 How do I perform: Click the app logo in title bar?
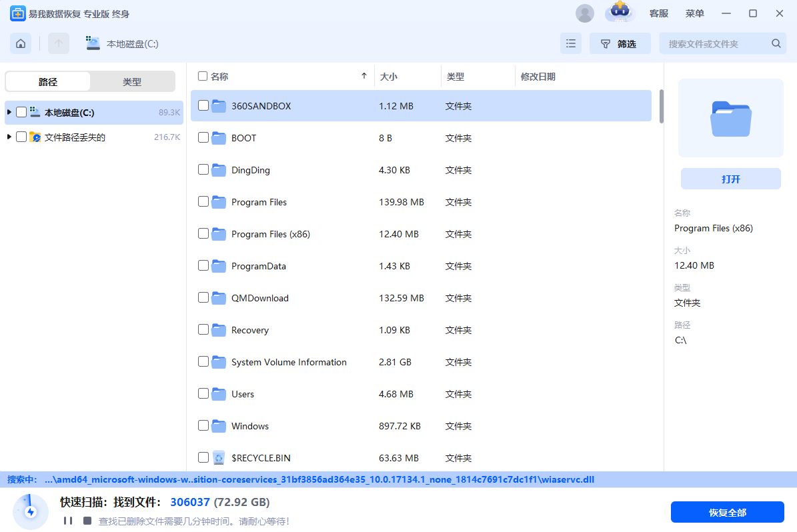pos(18,14)
